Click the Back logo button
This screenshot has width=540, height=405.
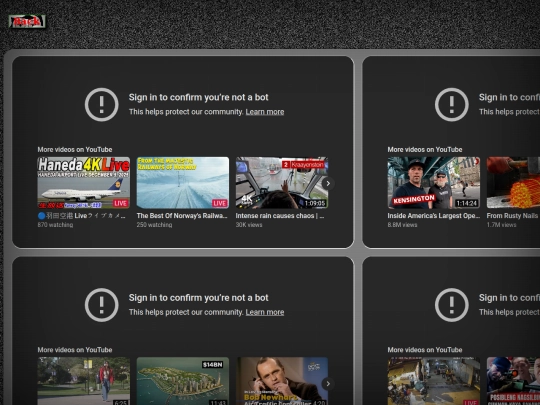click(x=27, y=21)
